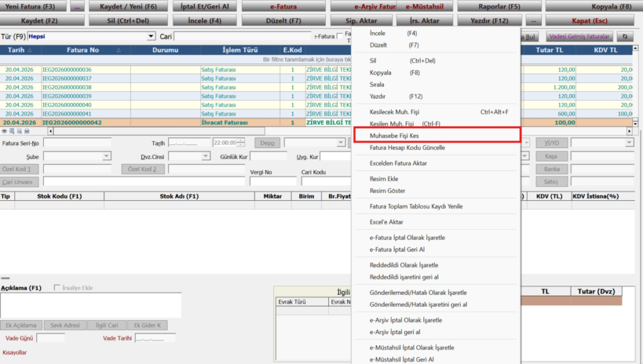Image resolution: width=643 pixels, height=364 pixels.
Task: Click the Açıklama (F1) text area
Action: click(x=90, y=305)
